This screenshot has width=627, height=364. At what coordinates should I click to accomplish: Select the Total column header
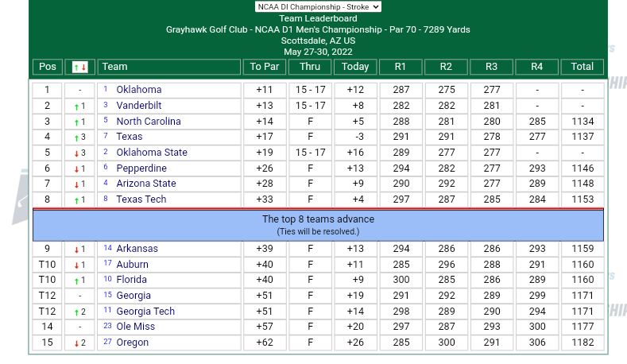click(x=582, y=68)
